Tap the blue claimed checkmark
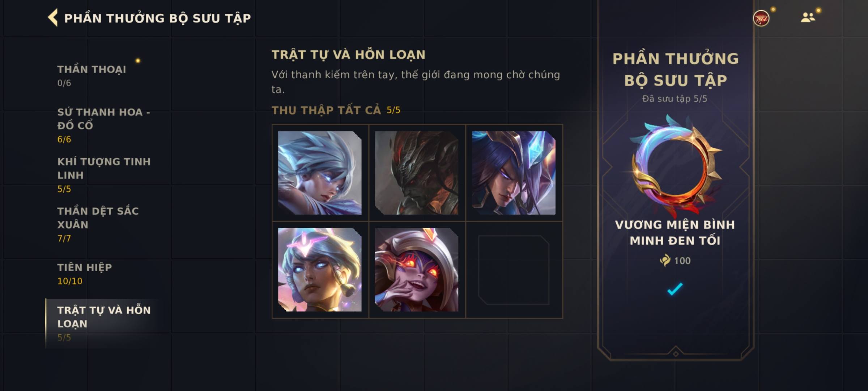The height and width of the screenshot is (391, 868). pos(675,289)
